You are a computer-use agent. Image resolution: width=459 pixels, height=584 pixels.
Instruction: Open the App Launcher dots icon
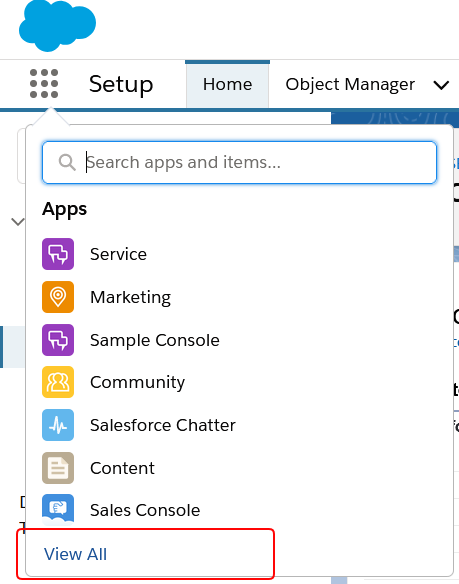[x=44, y=84]
